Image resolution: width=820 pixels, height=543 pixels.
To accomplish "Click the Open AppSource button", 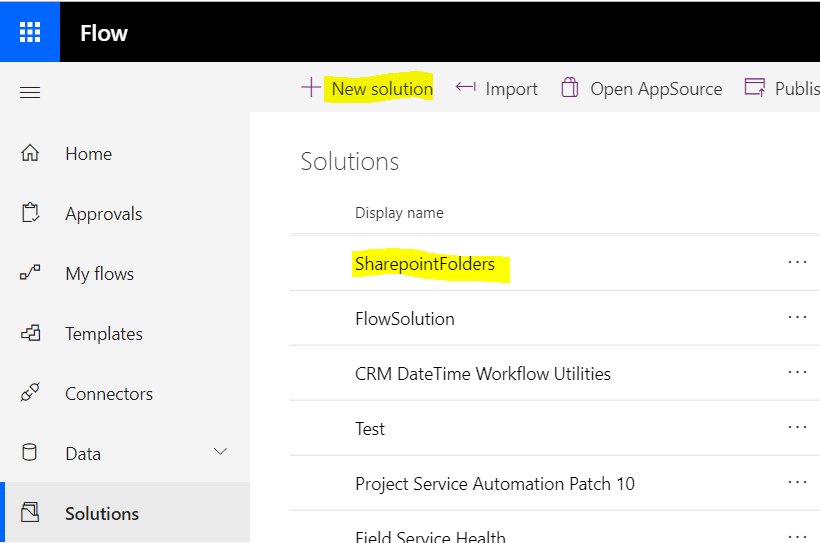I will coord(642,88).
